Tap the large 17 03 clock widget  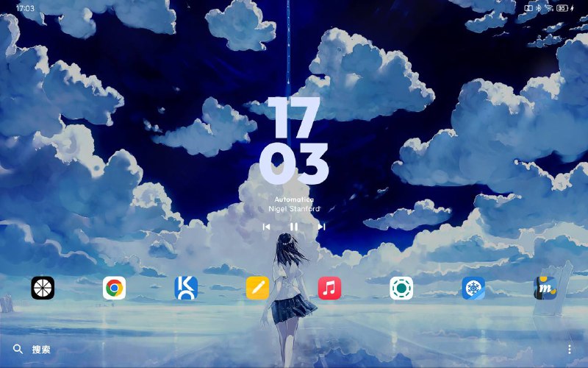(294, 141)
